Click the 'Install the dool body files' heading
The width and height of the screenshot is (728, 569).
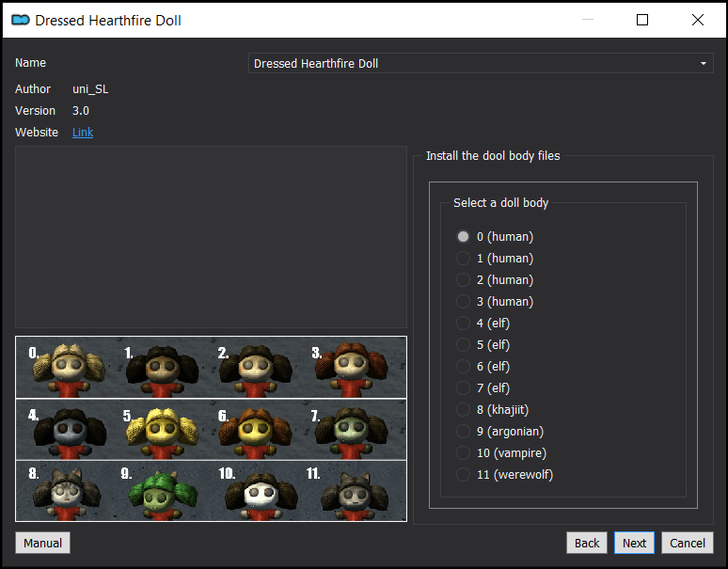pyautogui.click(x=493, y=155)
